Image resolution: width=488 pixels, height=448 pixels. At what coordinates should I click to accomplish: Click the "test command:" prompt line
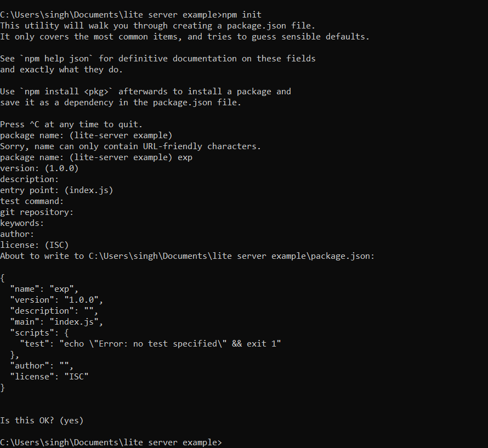[x=32, y=201]
